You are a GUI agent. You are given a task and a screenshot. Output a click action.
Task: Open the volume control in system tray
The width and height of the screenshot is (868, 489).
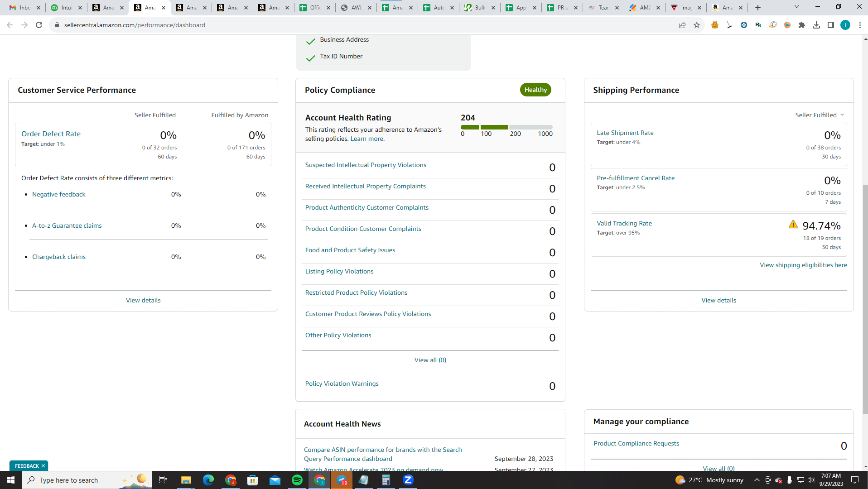(x=811, y=480)
